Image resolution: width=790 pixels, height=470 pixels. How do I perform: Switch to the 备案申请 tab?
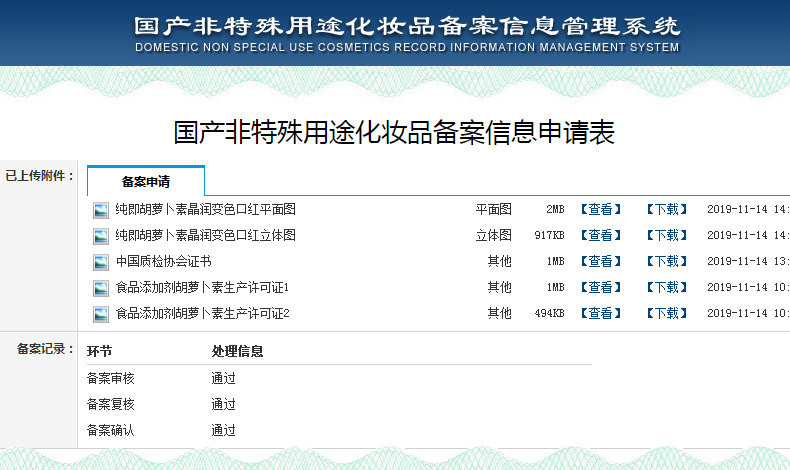(146, 181)
